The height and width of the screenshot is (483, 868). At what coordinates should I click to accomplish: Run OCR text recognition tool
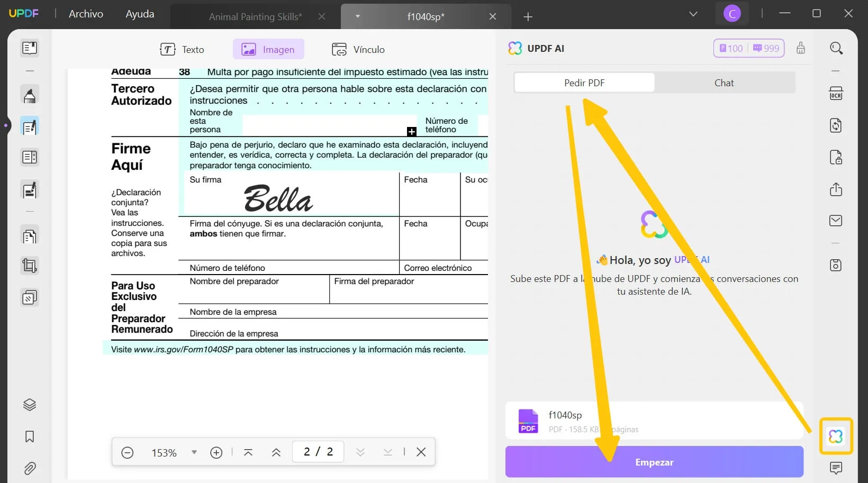coord(836,94)
